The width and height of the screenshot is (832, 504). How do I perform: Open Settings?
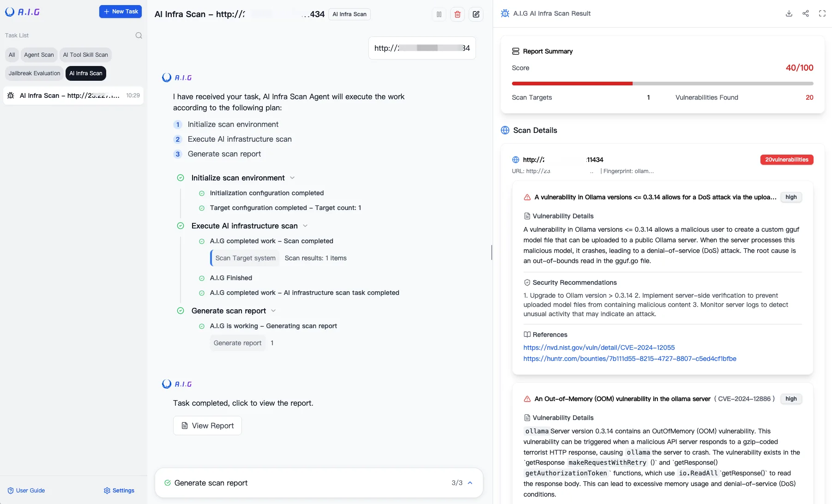[119, 491]
